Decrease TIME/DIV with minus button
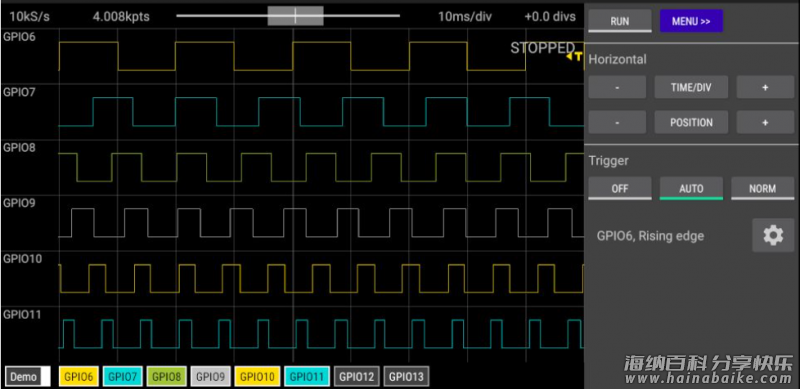The image size is (800, 389). coord(617,87)
